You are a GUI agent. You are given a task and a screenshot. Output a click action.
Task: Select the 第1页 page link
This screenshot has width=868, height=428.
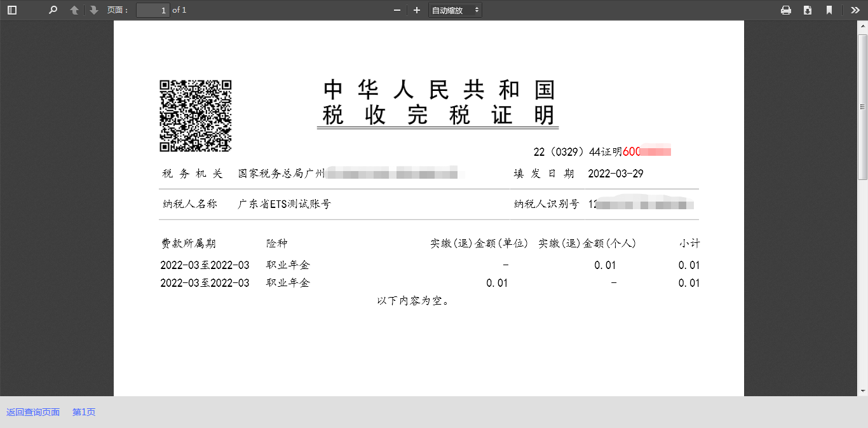pos(84,412)
